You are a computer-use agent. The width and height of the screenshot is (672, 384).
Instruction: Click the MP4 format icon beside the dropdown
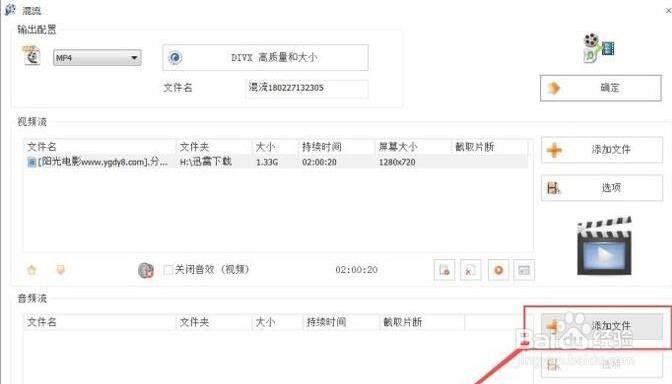31,55
